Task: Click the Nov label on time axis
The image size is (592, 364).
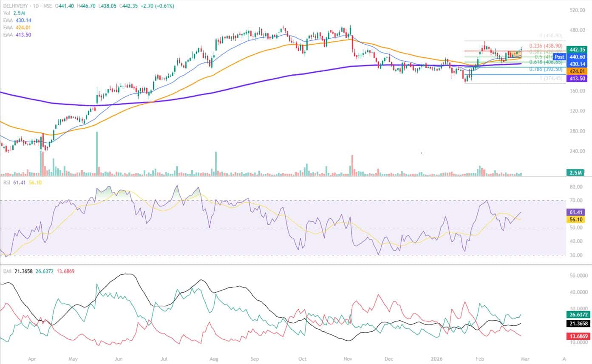Action: coord(348,358)
